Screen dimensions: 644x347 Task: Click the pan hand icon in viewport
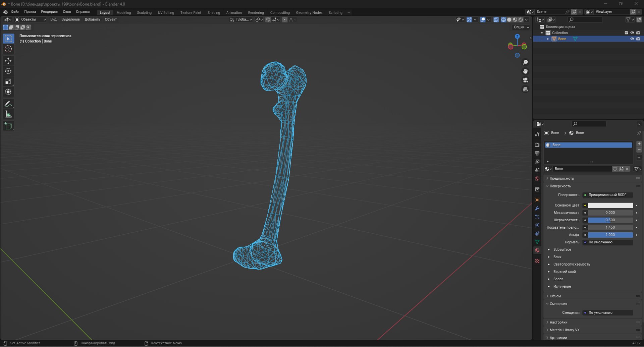click(525, 71)
